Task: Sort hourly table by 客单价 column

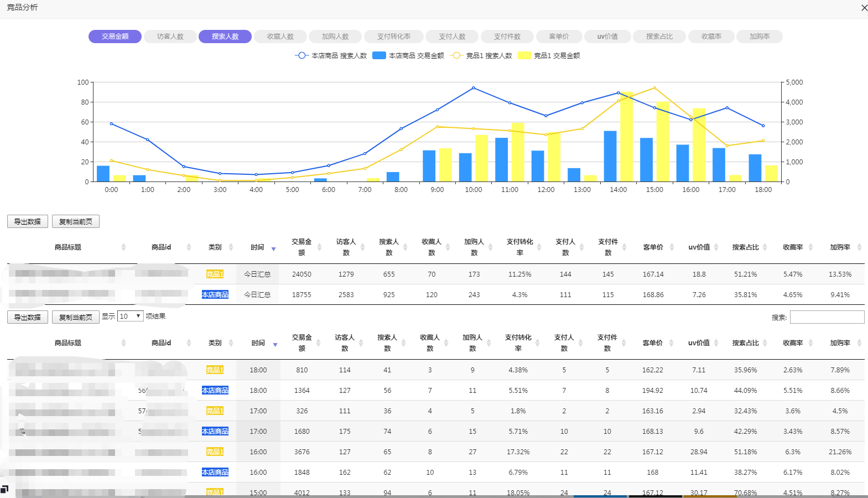Action: (653, 343)
